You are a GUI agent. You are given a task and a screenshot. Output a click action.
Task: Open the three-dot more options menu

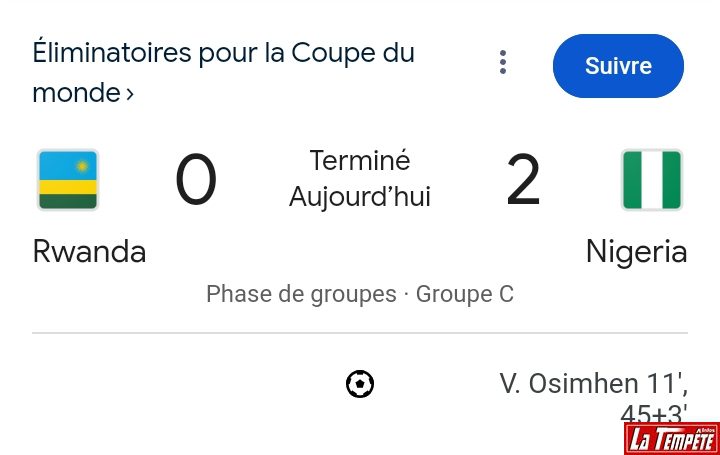pyautogui.click(x=503, y=63)
